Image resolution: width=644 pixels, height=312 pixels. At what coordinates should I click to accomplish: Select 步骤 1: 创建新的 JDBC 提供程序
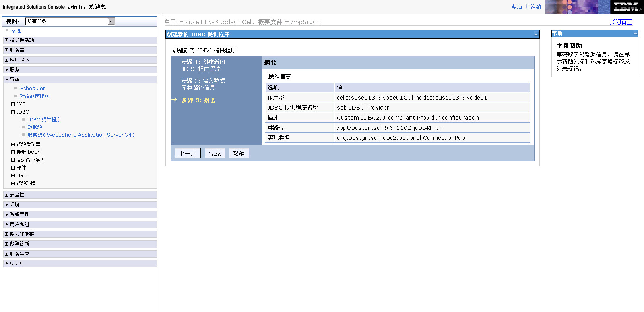(203, 65)
